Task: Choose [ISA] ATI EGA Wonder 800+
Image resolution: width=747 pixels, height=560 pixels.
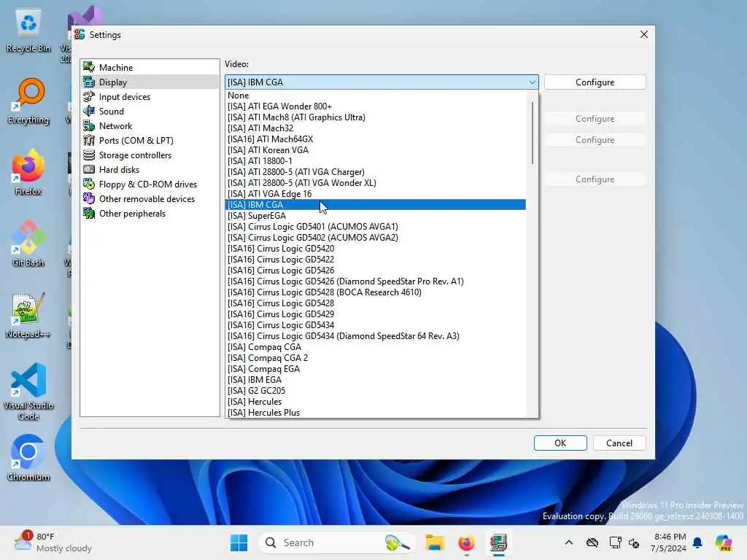Action: pos(376,106)
